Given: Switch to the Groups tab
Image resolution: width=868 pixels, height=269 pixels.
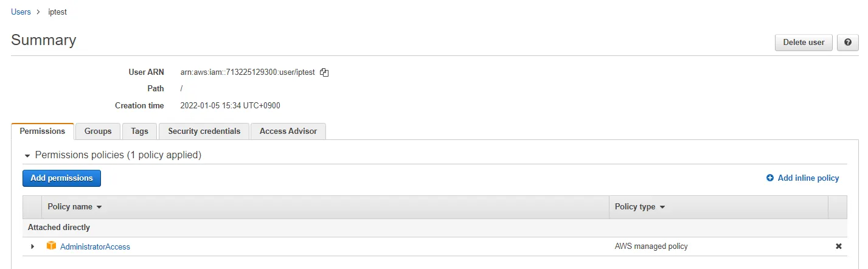Looking at the screenshot, I should (98, 131).
